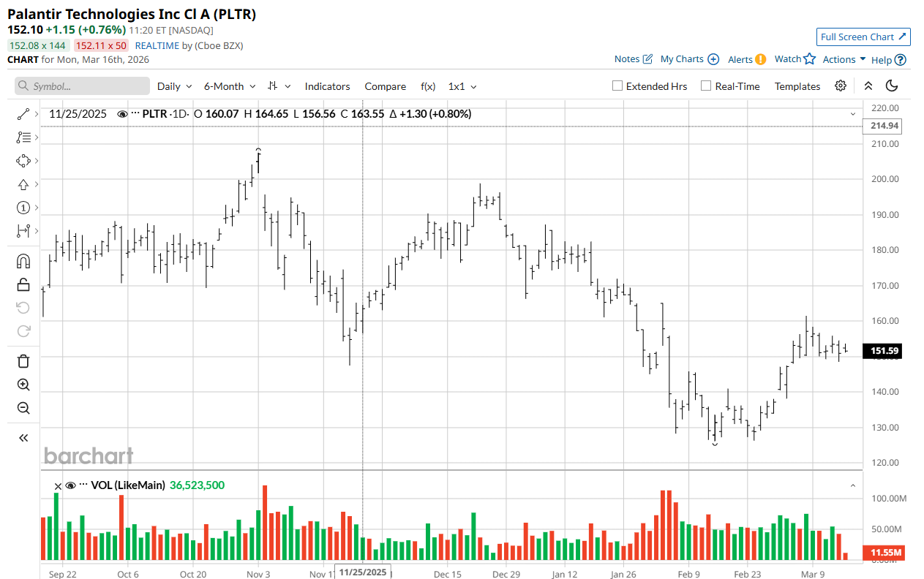This screenshot has height=579, width=924.
Task: Click the Notes pencil icon
Action: (x=647, y=59)
